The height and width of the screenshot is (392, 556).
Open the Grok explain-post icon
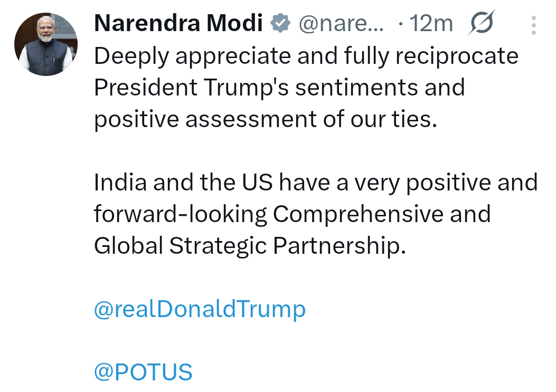pos(480,23)
